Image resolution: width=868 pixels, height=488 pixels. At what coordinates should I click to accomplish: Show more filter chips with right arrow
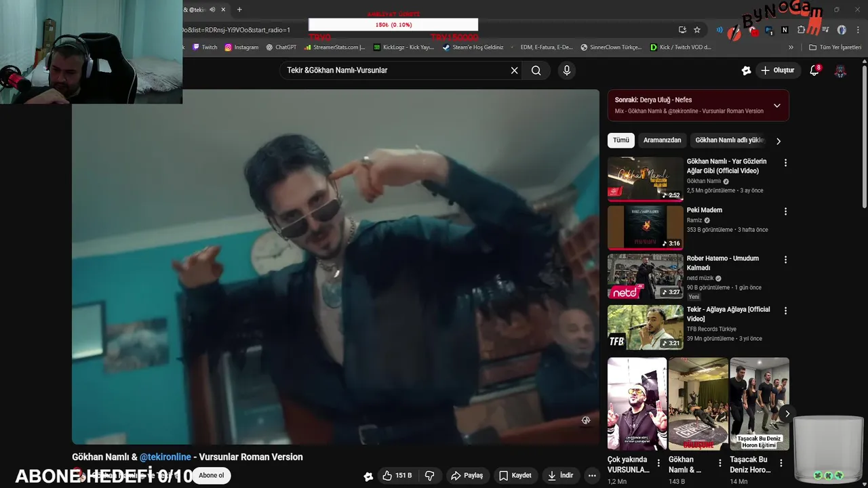778,141
